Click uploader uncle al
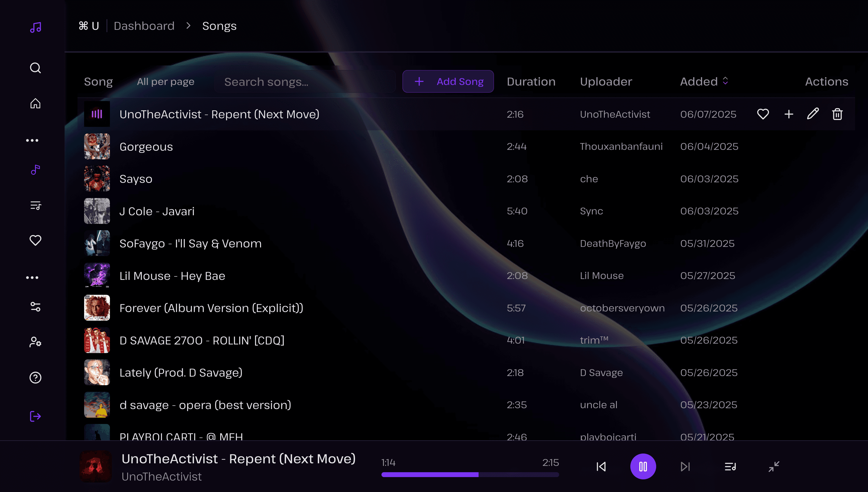This screenshot has width=868, height=492. pos(598,405)
